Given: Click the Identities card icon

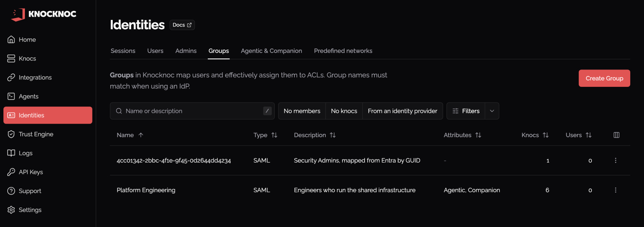Looking at the screenshot, I should (x=11, y=115).
